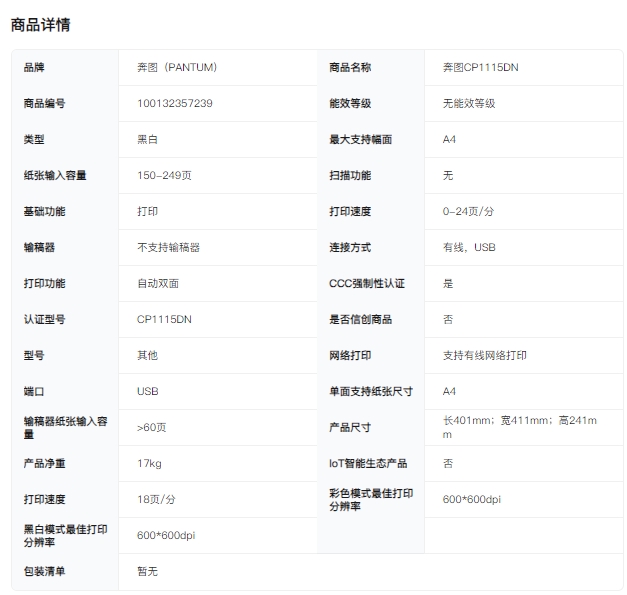Select the 18页/分 value
This screenshot has height=595, width=627.
point(156,499)
